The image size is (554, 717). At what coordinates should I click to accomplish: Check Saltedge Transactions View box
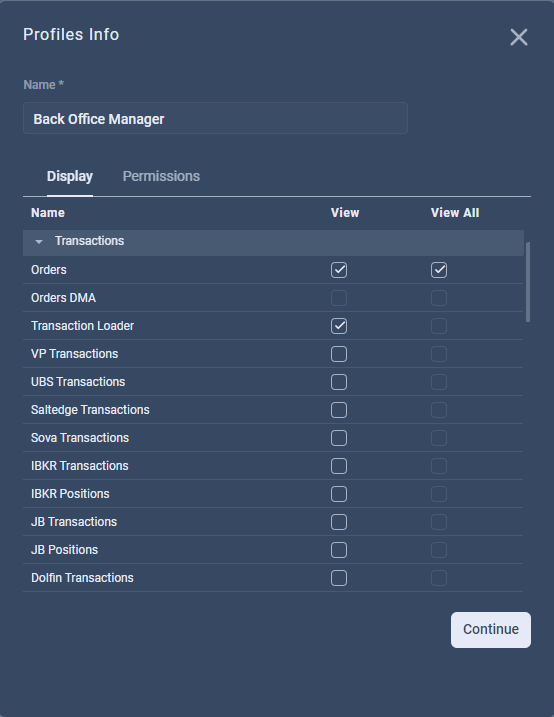coord(339,410)
